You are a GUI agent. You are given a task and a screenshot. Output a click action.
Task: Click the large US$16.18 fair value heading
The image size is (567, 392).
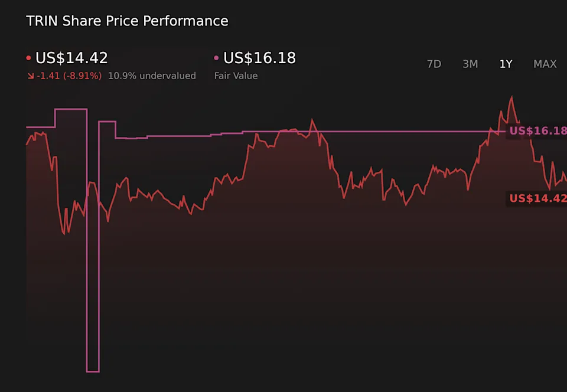[x=259, y=58]
